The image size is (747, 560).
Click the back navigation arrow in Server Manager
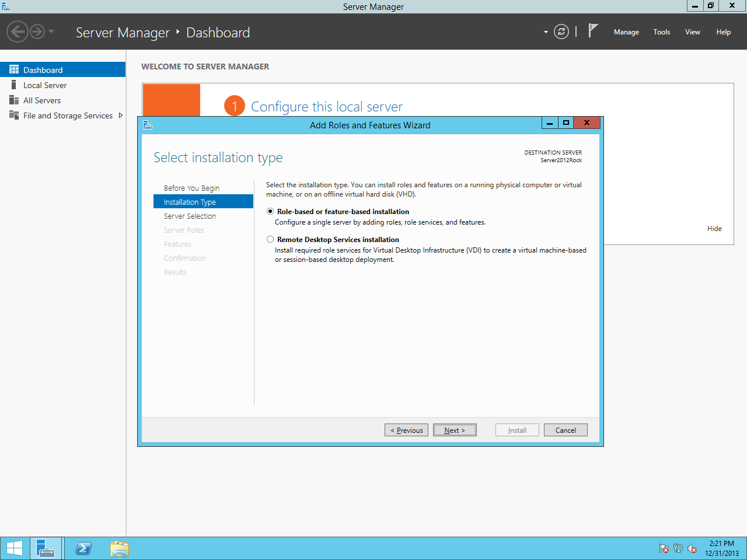pos(18,32)
